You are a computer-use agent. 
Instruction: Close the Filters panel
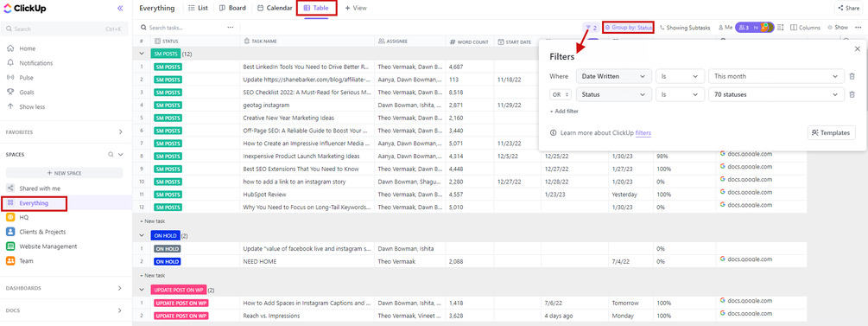pos(857,48)
